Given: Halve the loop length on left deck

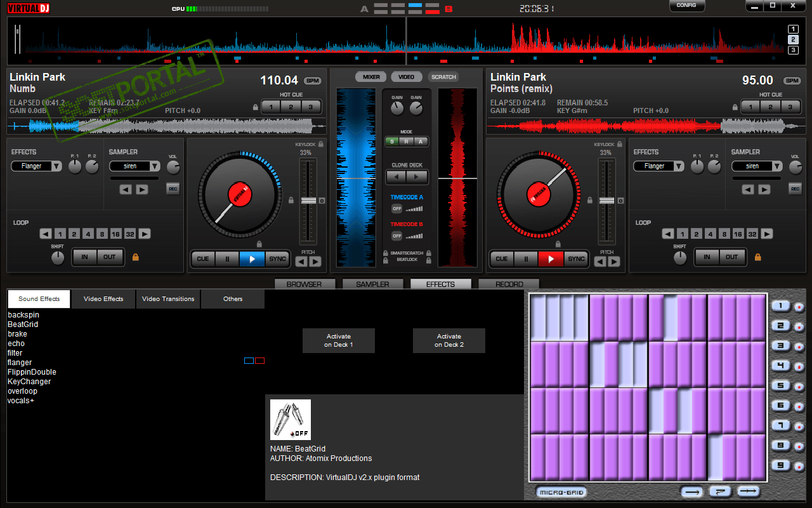Looking at the screenshot, I should [46, 234].
